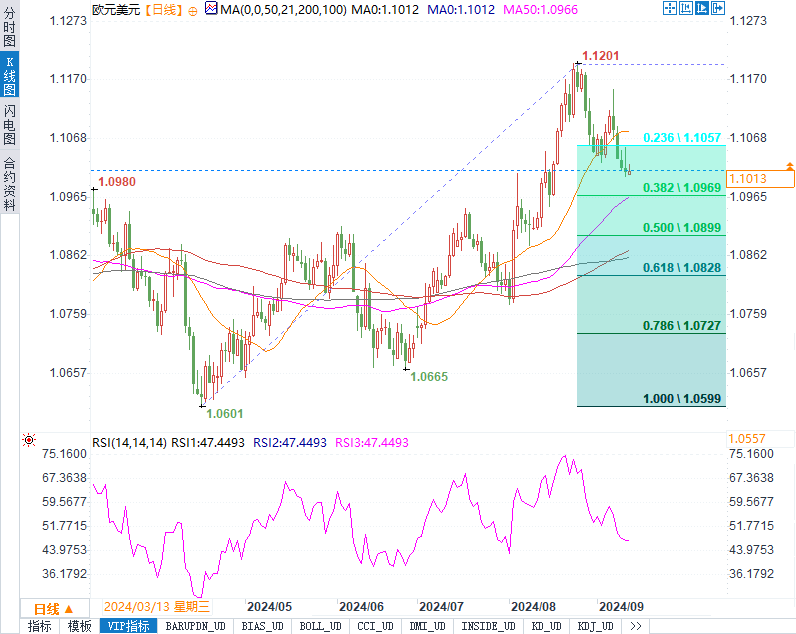This screenshot has width=796, height=634.
Task: Click the 1.0665 swing low label
Action: 429,377
